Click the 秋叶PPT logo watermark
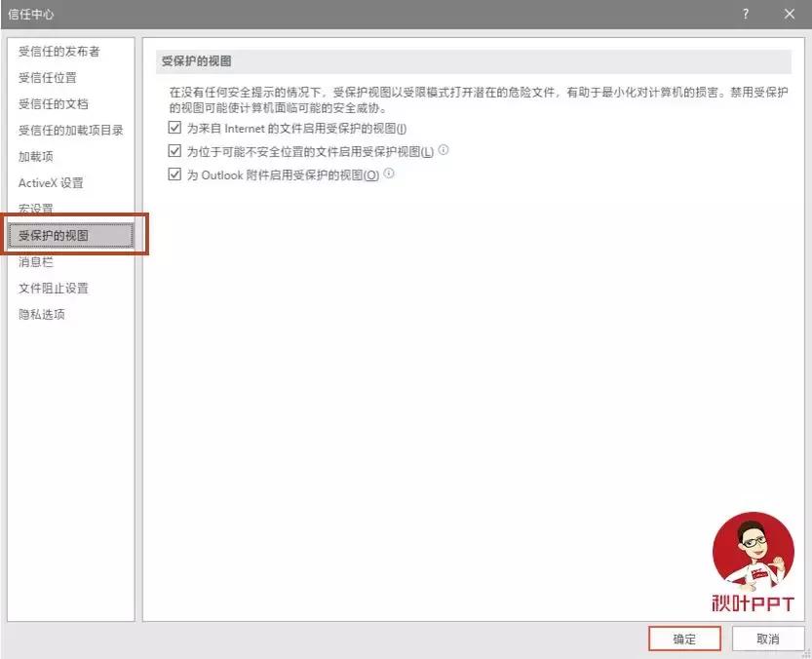The image size is (812, 659). point(754,561)
